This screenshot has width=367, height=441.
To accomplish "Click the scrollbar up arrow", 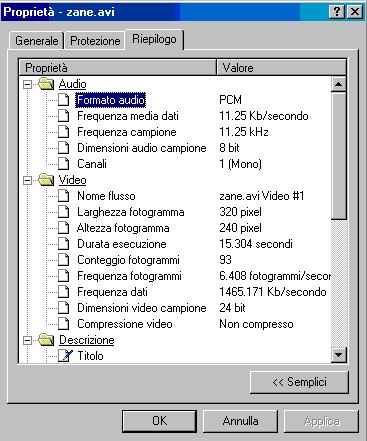I will 338,84.
